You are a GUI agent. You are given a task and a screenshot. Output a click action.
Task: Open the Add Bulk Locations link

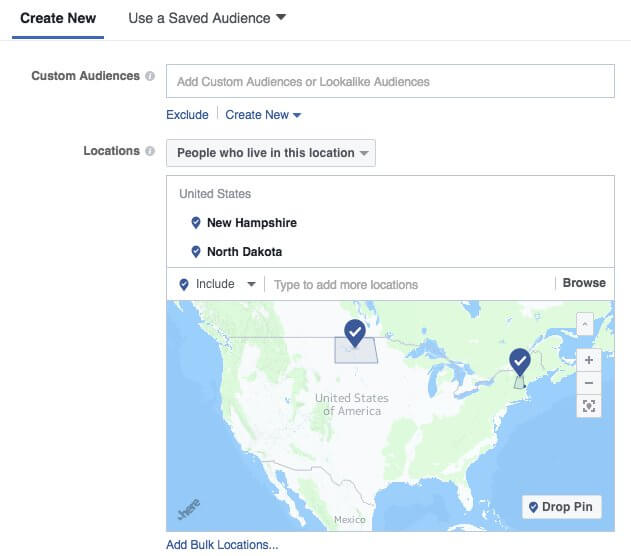pos(222,545)
